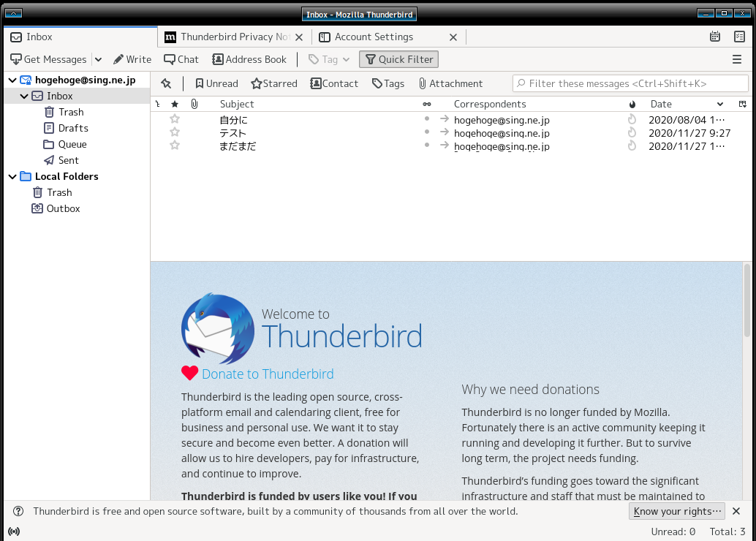Star the まだまだ message
Viewport: 756px width, 541px height.
(x=175, y=145)
